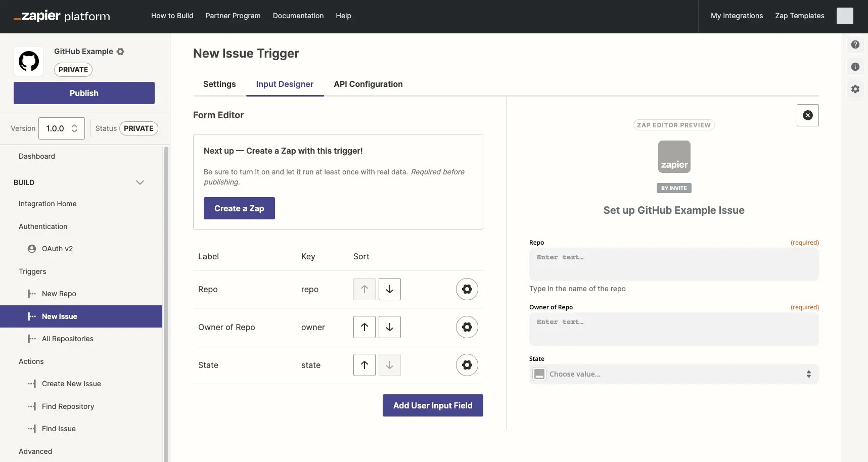Open field settings gear for the State row
Image resolution: width=868 pixels, height=462 pixels.
coord(467,364)
